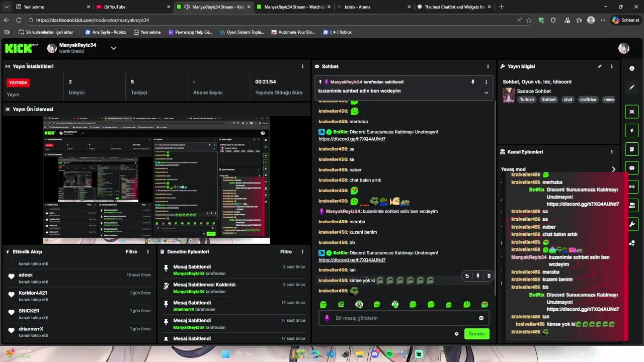Open Denetim Eylemleri three-dot menu
The image size is (644, 362).
pos(302,252)
